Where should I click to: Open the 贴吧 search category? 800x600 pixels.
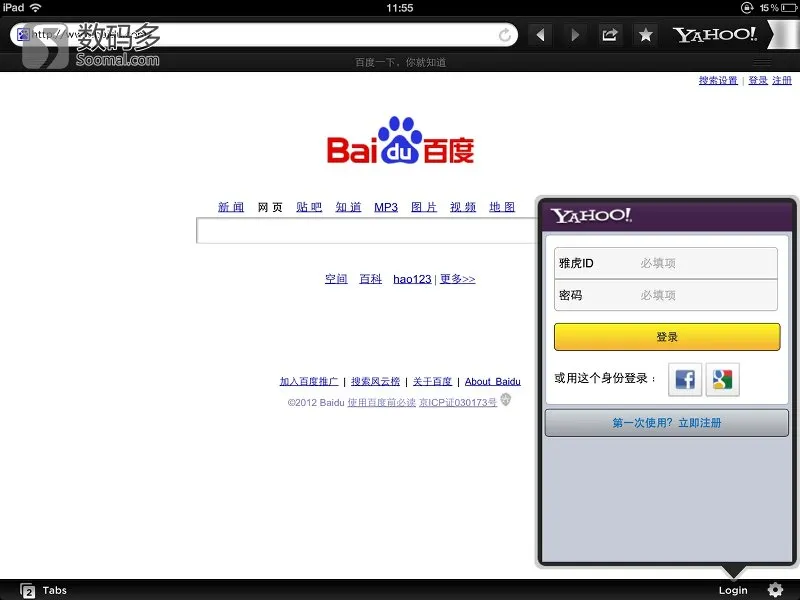tap(309, 207)
